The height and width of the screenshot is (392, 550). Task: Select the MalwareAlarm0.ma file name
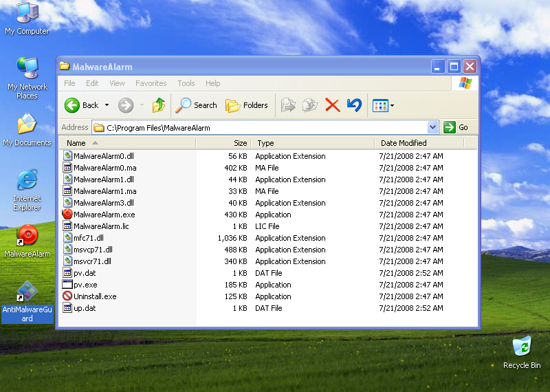point(105,168)
